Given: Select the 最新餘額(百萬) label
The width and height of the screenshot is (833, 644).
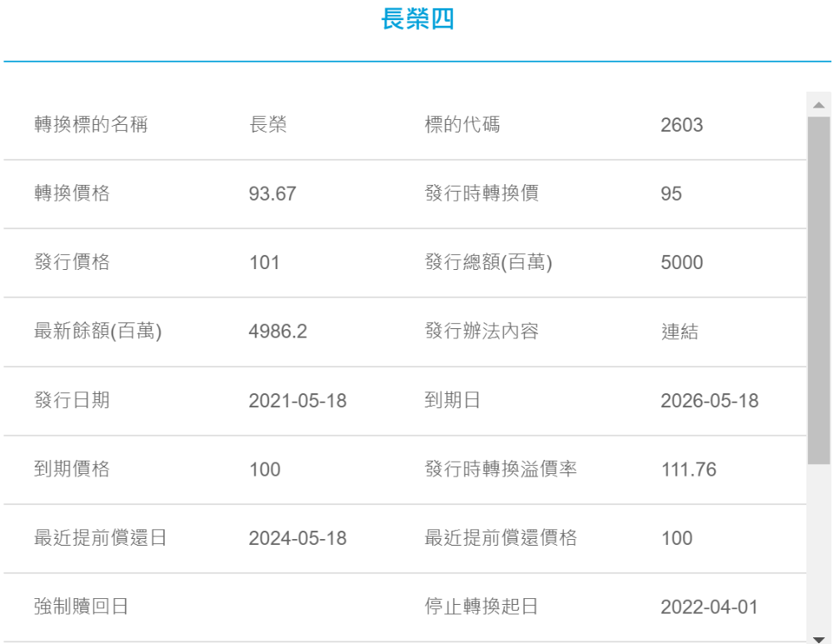Looking at the screenshot, I should (x=97, y=331).
